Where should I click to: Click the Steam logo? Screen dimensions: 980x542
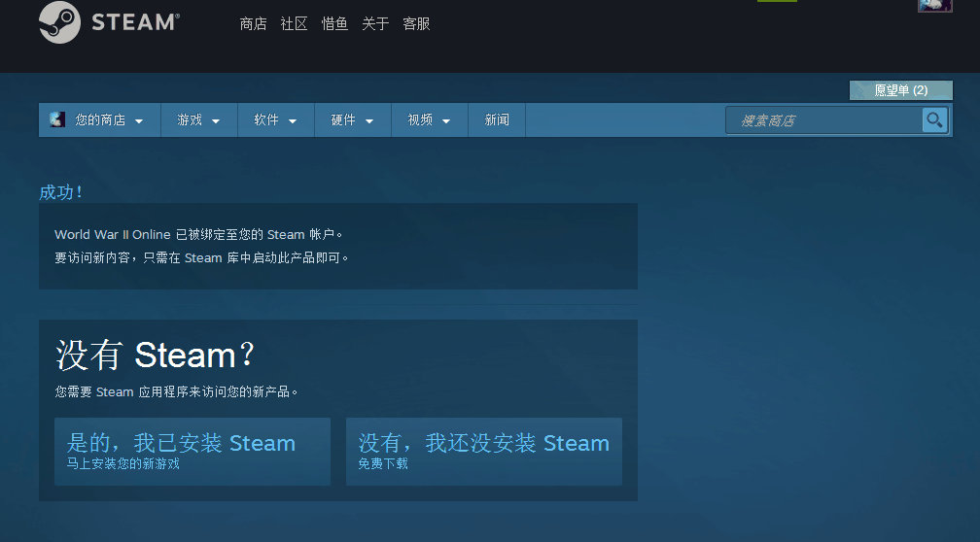tap(109, 22)
